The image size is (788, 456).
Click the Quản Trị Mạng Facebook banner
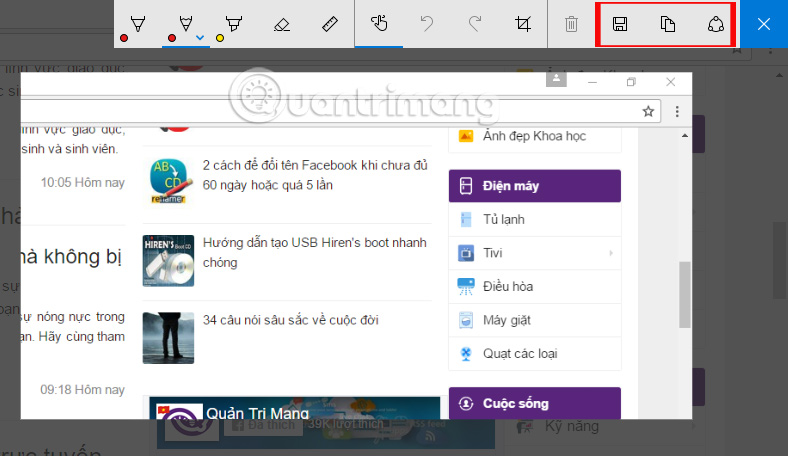(295, 408)
